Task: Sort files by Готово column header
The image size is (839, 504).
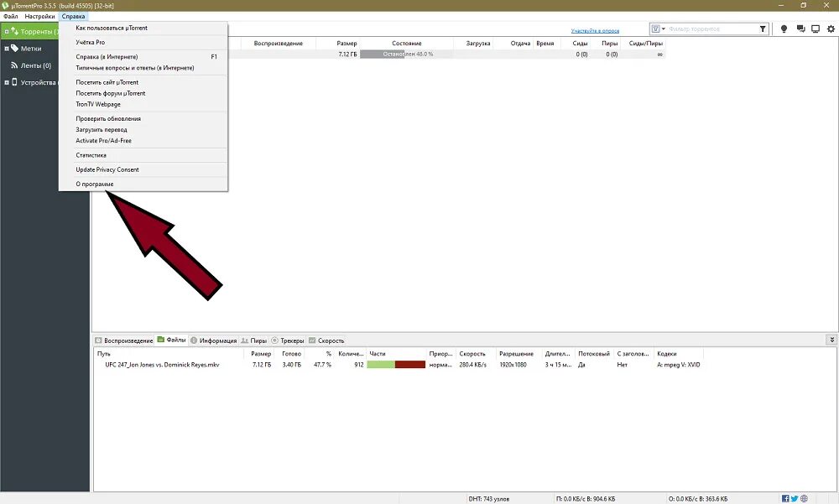Action: [292, 354]
